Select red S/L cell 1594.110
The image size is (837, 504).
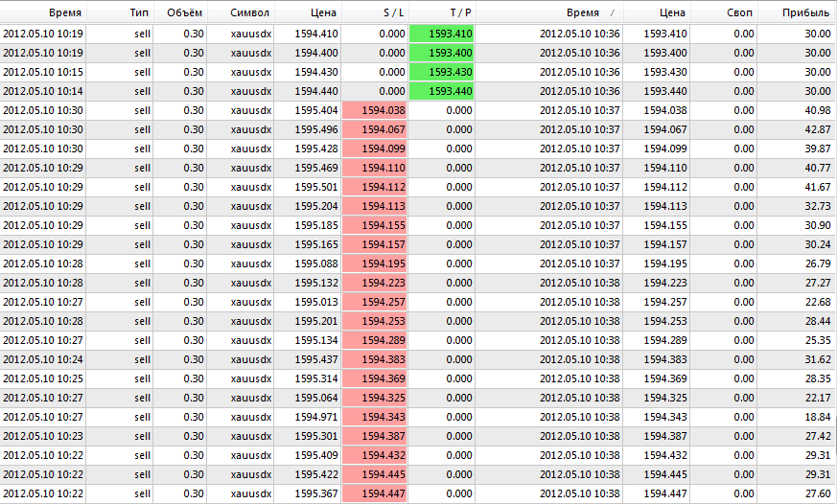pyautogui.click(x=374, y=168)
